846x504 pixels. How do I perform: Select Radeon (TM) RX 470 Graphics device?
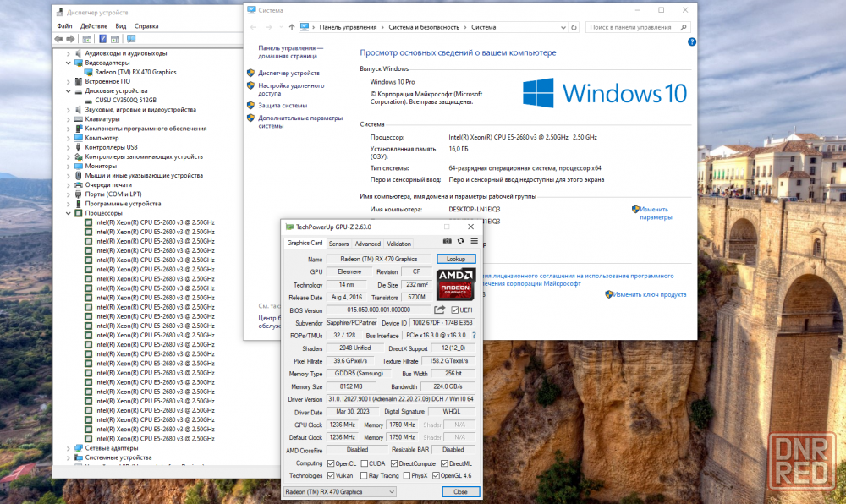tap(135, 72)
